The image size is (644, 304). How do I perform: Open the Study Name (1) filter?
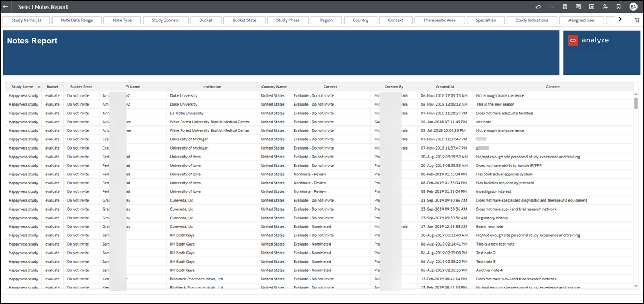[x=26, y=20]
